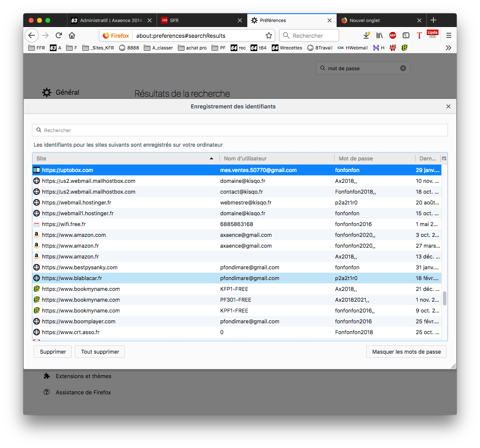Image resolution: width=480 pixels, height=448 pixels.
Task: Click the red T toolbar extension icon
Action: [x=419, y=35]
